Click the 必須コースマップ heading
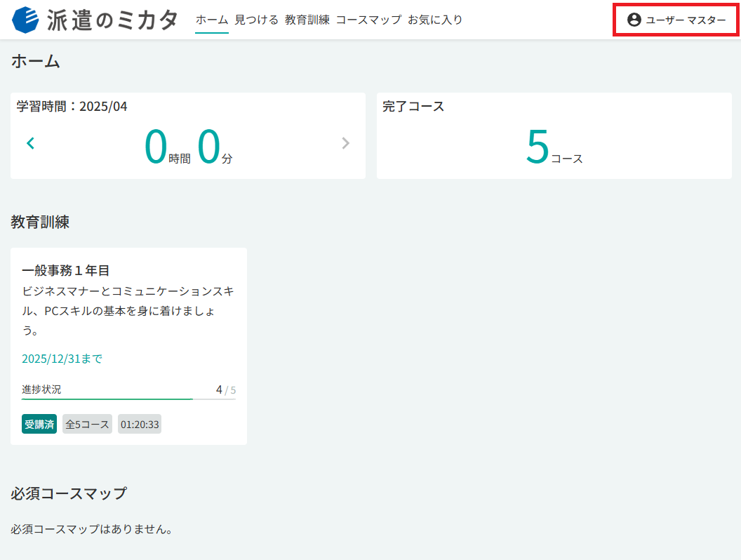The image size is (741, 560). [69, 493]
